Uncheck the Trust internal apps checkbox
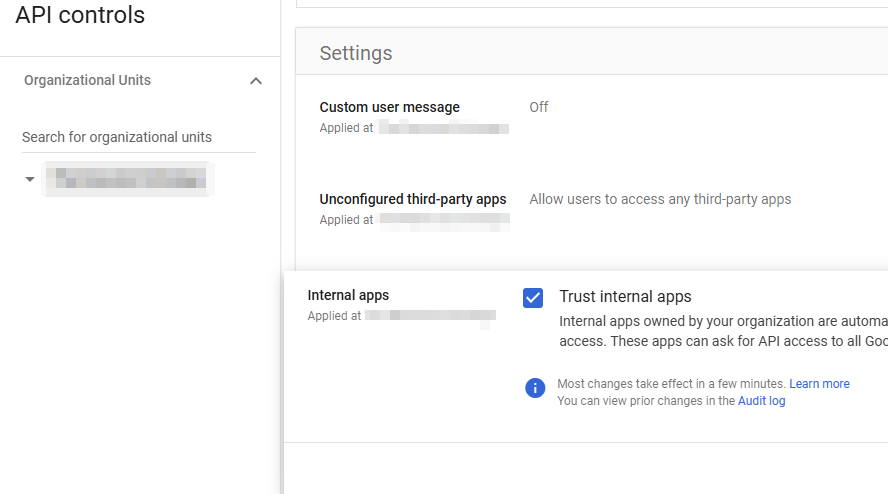The image size is (888, 494). pyautogui.click(x=533, y=297)
